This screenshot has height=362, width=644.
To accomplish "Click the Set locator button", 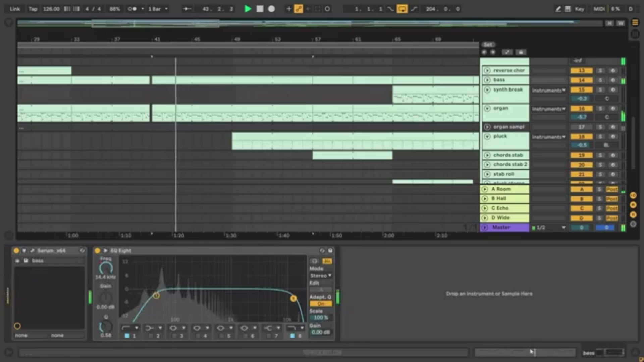I will [488, 45].
